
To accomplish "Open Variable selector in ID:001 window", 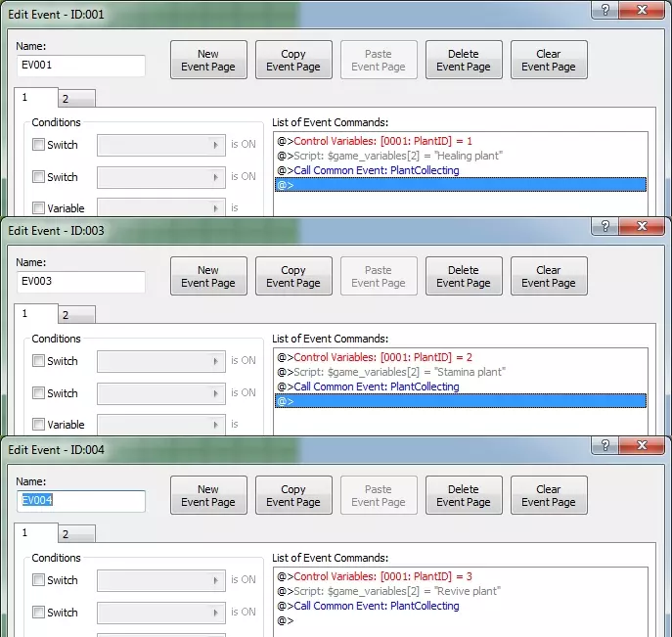I will pyautogui.click(x=161, y=207).
